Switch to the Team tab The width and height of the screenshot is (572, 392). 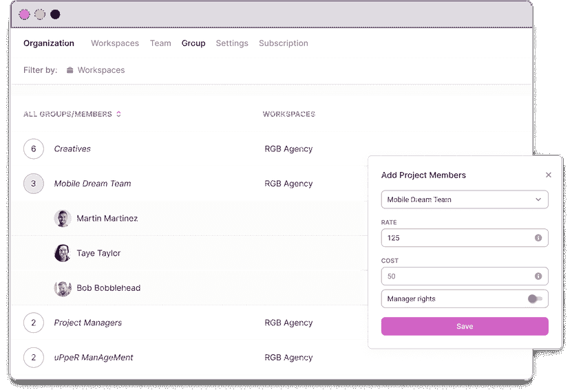pyautogui.click(x=160, y=43)
